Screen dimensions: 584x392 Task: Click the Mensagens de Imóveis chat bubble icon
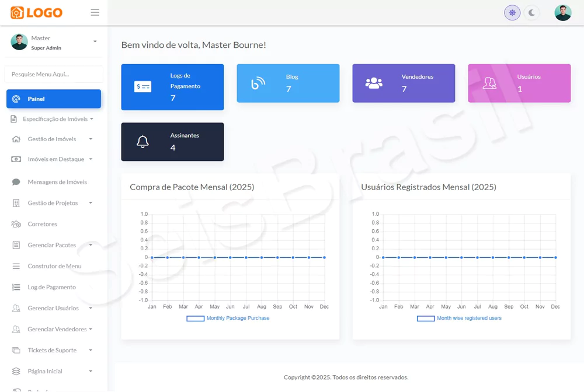click(16, 182)
